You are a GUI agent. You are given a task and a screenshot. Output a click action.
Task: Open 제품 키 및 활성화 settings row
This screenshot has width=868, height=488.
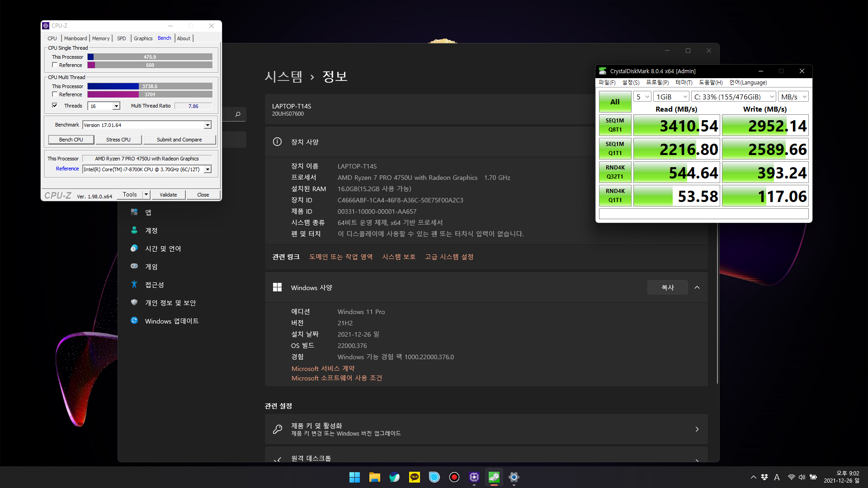pyautogui.click(x=486, y=429)
